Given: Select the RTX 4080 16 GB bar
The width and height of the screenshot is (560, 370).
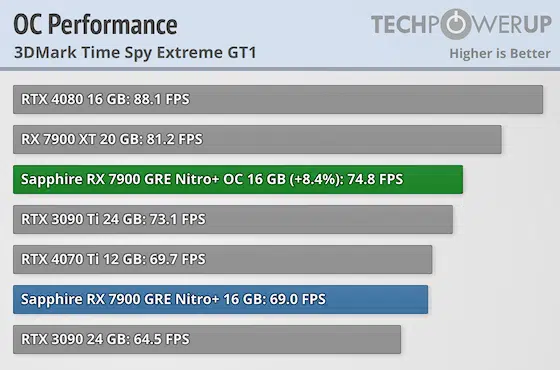Looking at the screenshot, I should (x=278, y=99).
